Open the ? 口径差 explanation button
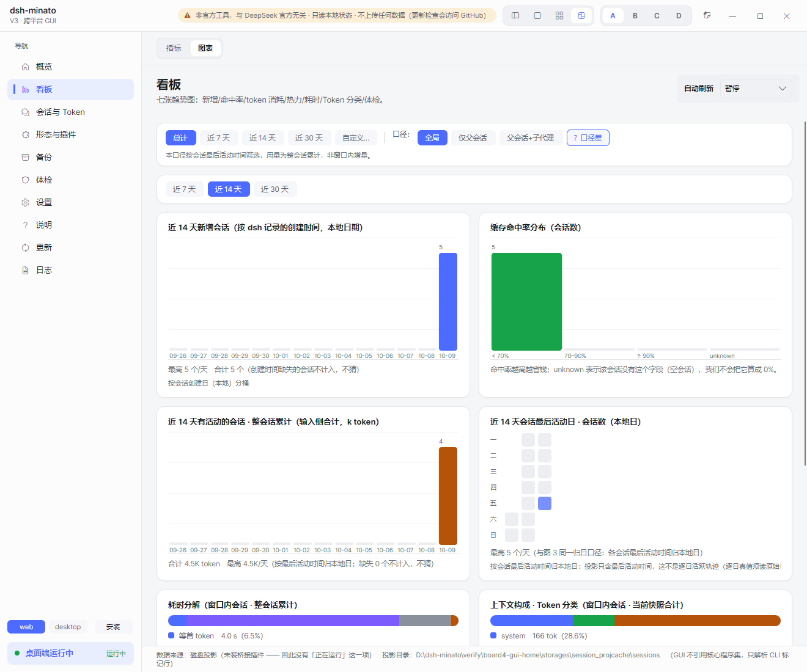The width and height of the screenshot is (807, 672). [x=588, y=138]
